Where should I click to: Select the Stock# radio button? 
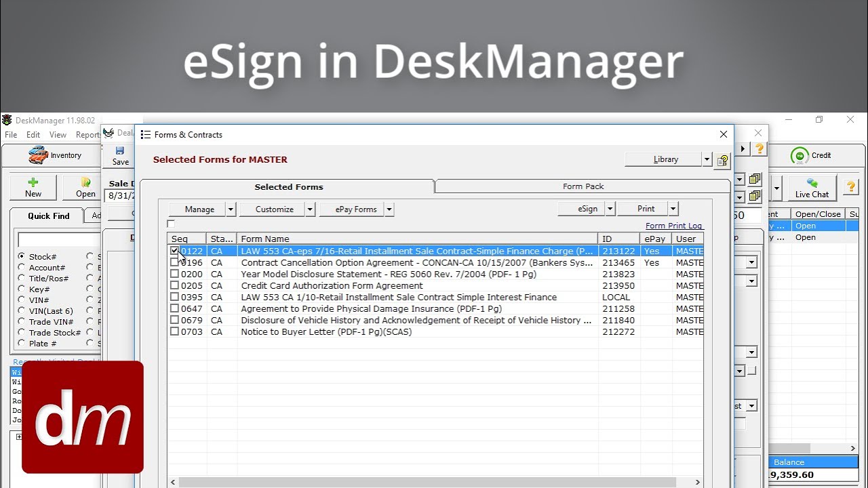point(22,256)
